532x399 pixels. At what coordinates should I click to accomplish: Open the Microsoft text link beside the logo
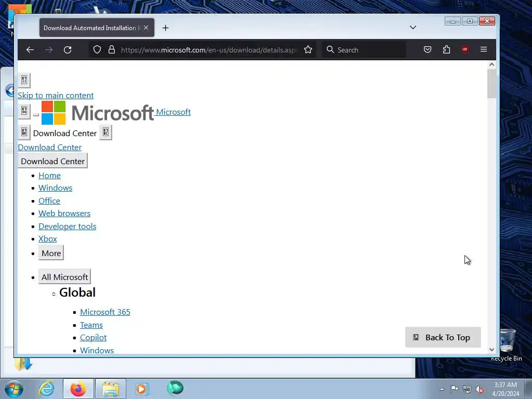pos(173,112)
